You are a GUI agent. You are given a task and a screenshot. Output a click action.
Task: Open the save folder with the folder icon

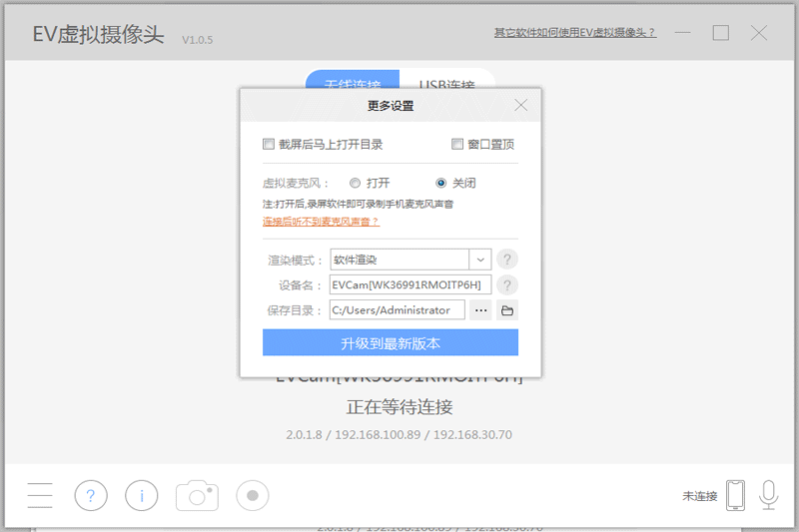point(507,310)
